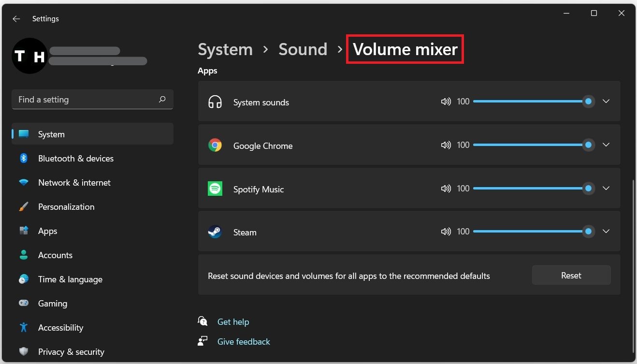Image resolution: width=637 pixels, height=364 pixels.
Task: Click the Google Chrome app icon
Action: pos(215,146)
